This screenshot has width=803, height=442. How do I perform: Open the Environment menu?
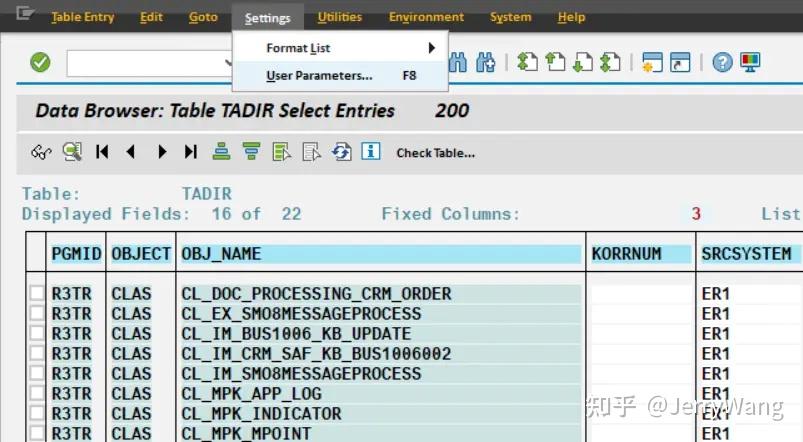point(426,17)
